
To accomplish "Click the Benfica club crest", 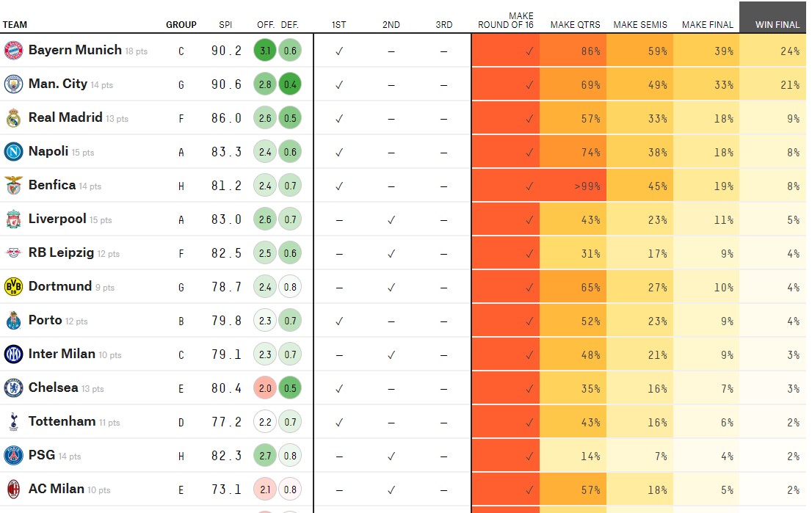I will pos(13,186).
